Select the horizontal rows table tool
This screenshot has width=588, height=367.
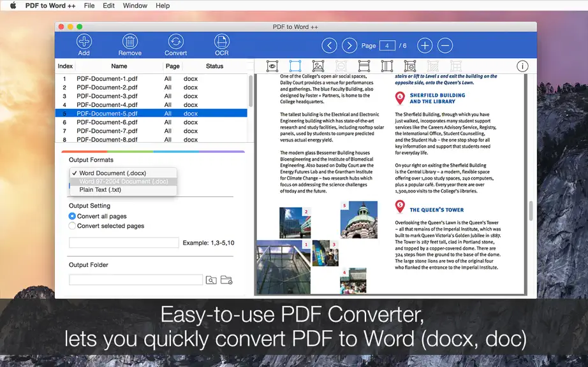click(x=364, y=66)
